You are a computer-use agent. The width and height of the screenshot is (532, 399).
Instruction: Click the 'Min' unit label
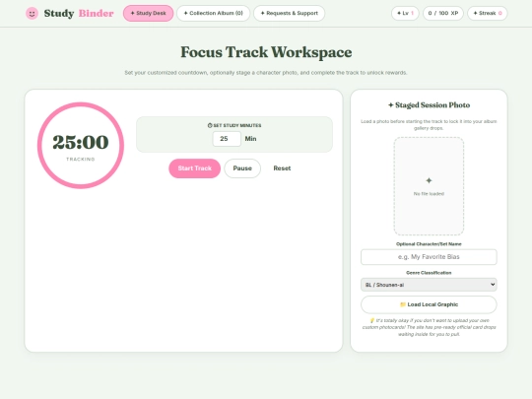pyautogui.click(x=251, y=139)
